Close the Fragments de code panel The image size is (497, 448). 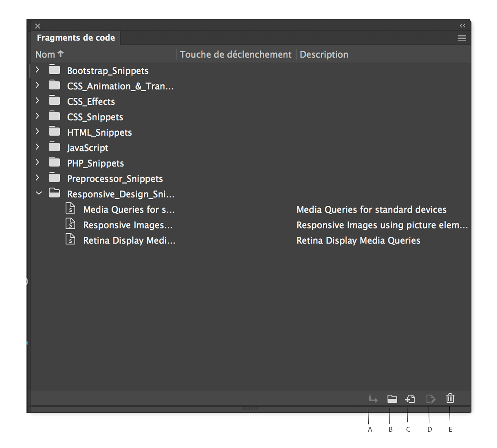tap(37, 26)
